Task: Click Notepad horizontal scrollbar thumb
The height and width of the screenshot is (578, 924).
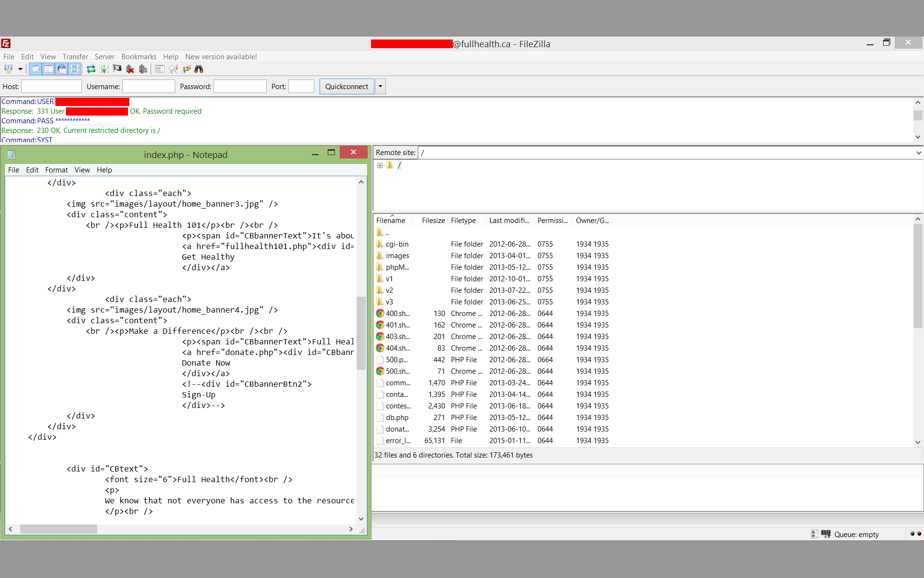Action: (58, 529)
